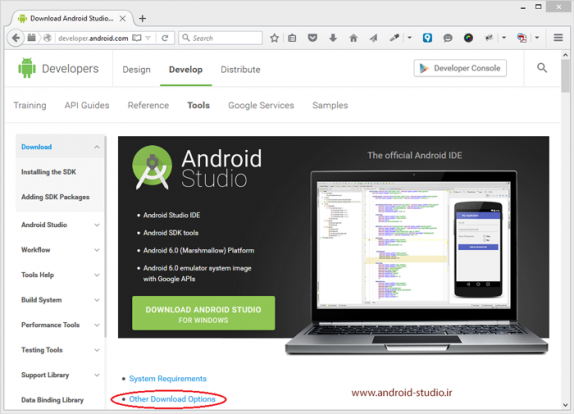The width and height of the screenshot is (574, 414).
Task: Click Download Android Studio for Windows button
Action: (203, 313)
